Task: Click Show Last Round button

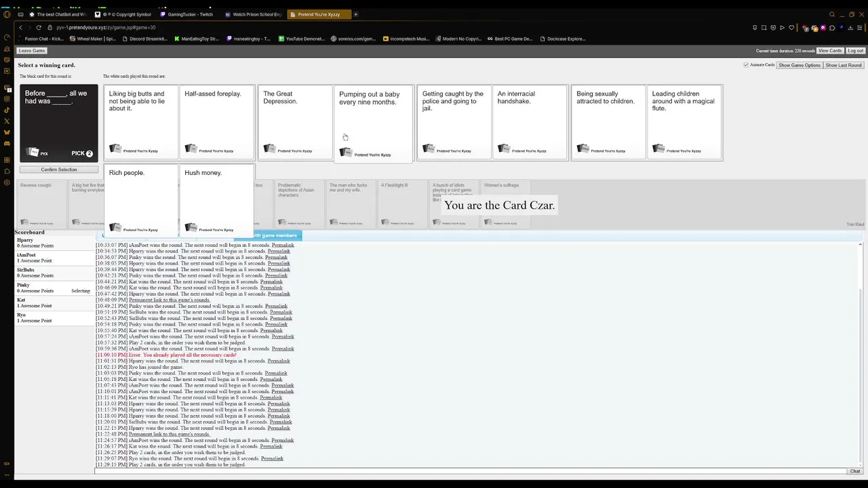Action: (x=844, y=65)
